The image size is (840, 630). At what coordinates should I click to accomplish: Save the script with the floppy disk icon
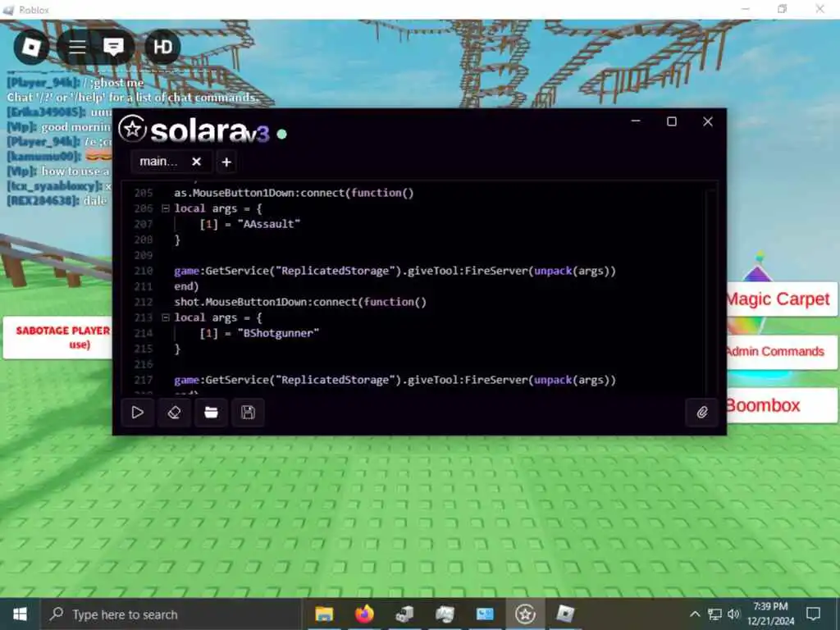click(x=248, y=413)
